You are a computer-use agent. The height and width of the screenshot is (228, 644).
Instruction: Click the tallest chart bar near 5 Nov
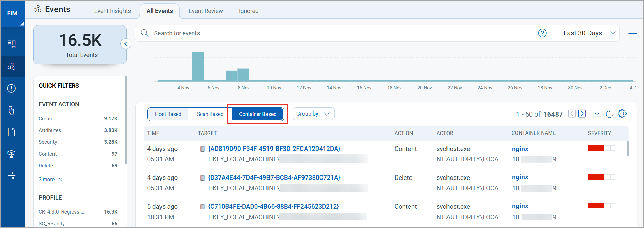point(198,66)
